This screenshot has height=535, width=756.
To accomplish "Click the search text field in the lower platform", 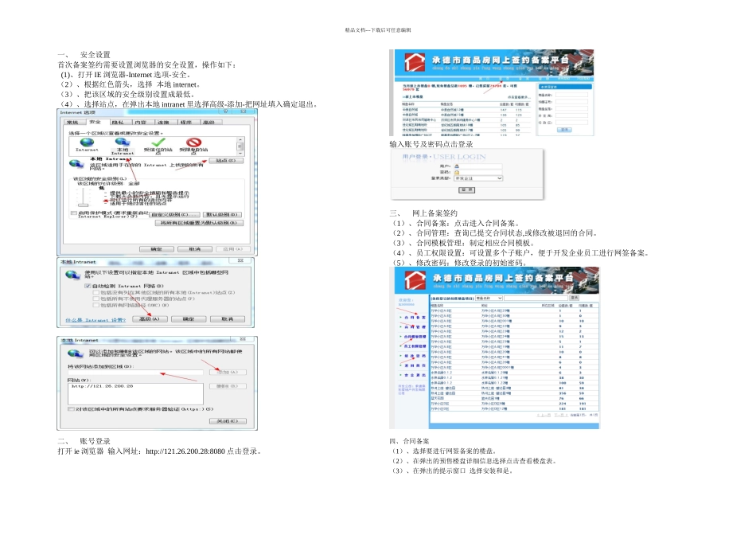I will click(536, 298).
